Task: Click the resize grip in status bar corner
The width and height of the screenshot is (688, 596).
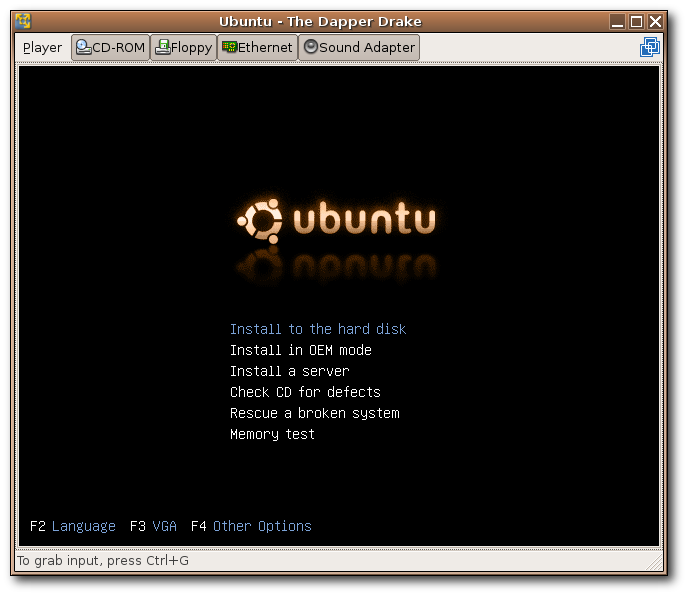Action: (x=655, y=562)
